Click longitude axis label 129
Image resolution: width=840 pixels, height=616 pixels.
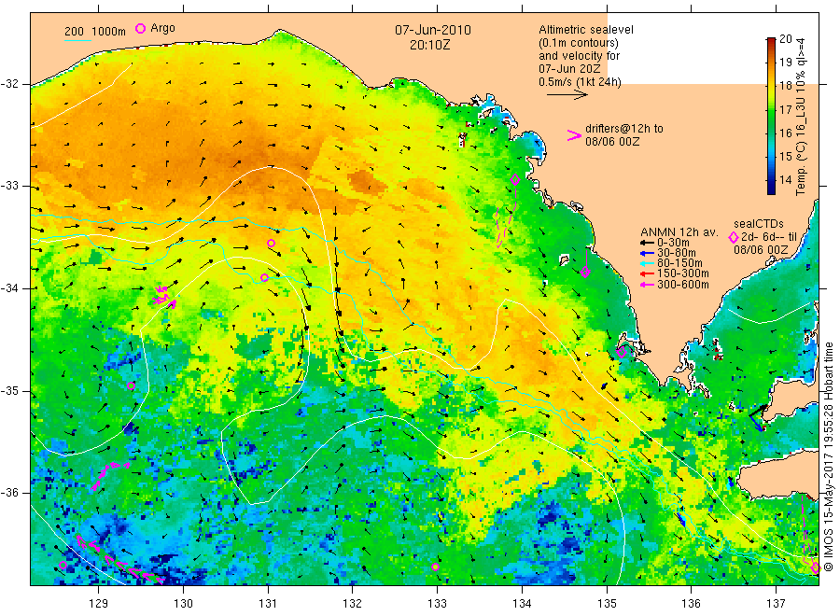[99, 604]
